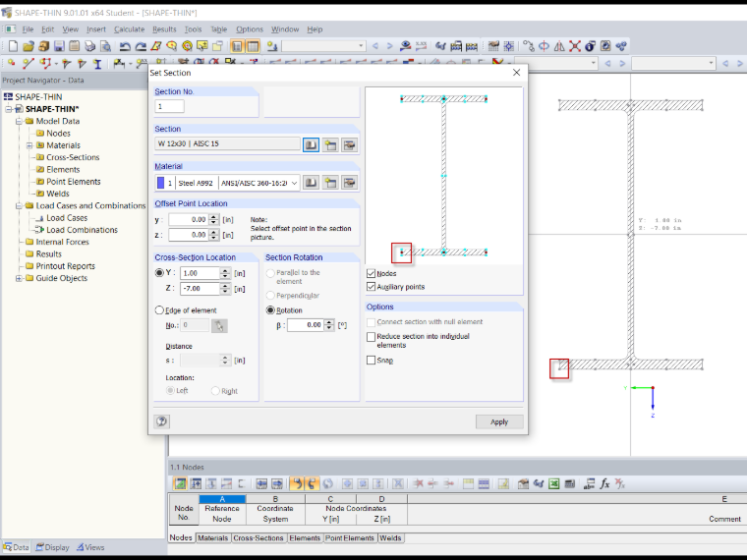Click the Undo arrow icon in the toolbar
Viewport: 747px width, 560px height.
pos(125,46)
